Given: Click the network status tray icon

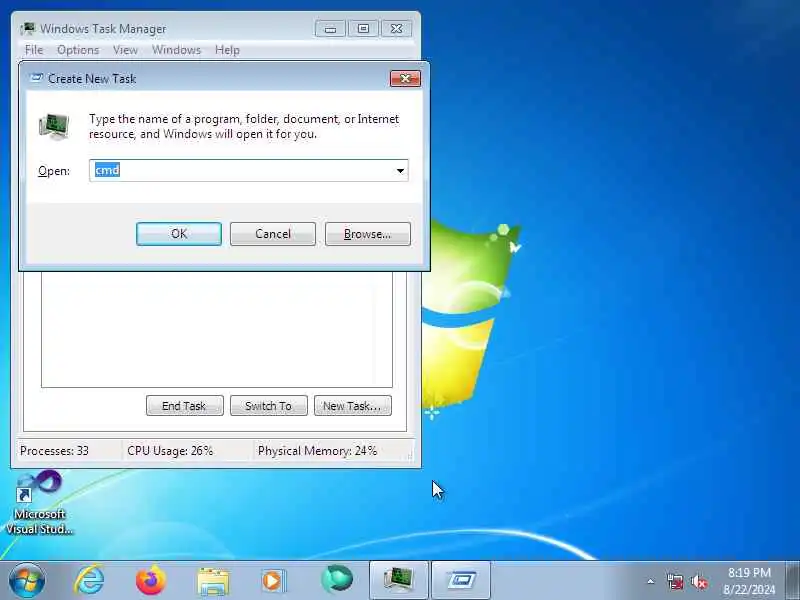Looking at the screenshot, I should (x=675, y=582).
